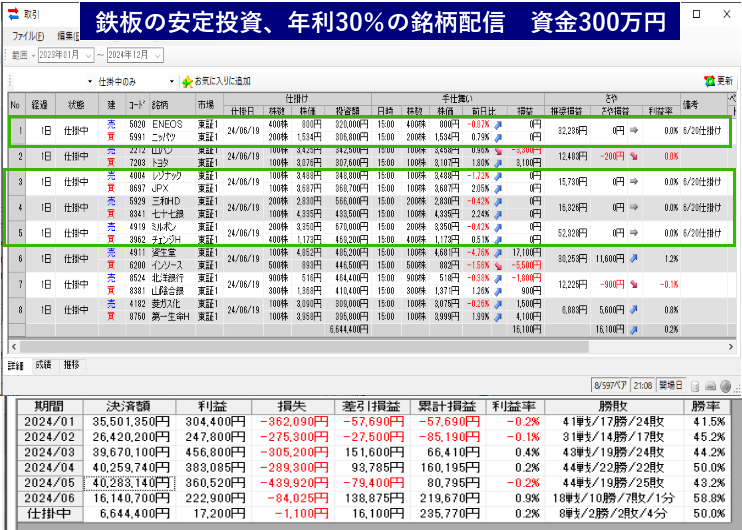Click the gray right arrow in row 1 さや損益
This screenshot has width=742, height=530.
coord(633,130)
